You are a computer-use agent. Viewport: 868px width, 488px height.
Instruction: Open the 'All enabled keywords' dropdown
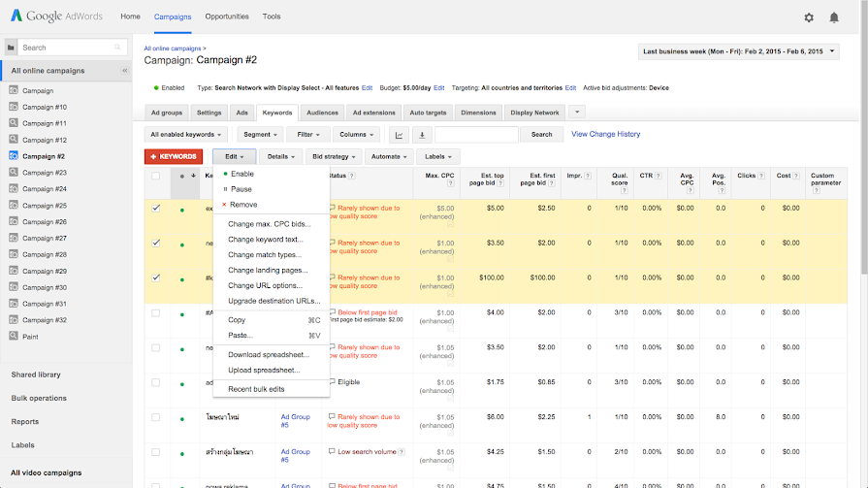coord(187,135)
